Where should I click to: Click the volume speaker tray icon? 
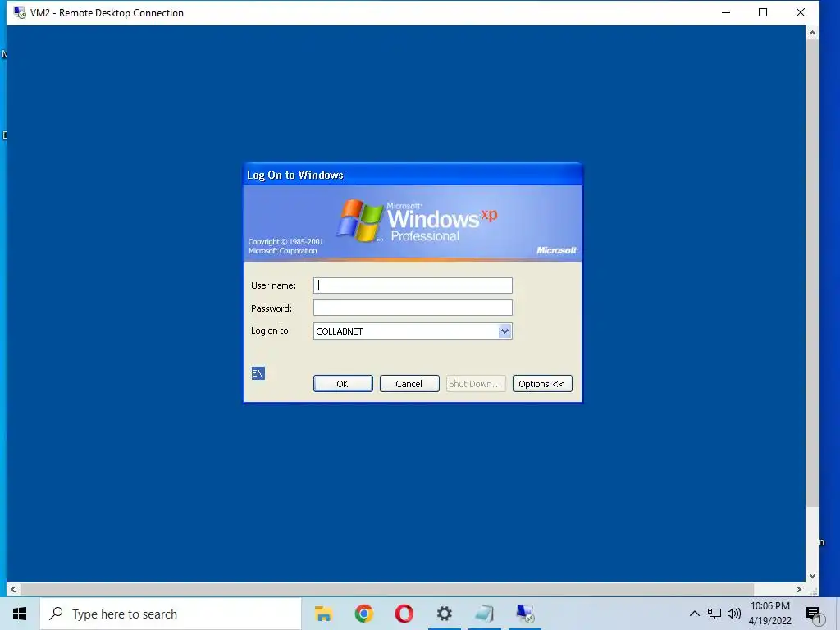734,614
